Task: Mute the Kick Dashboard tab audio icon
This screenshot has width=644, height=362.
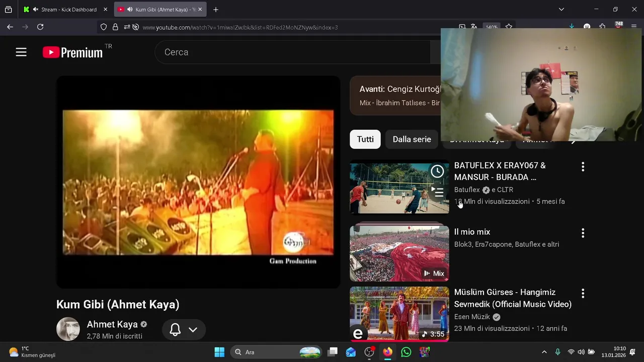Action: [x=35, y=10]
